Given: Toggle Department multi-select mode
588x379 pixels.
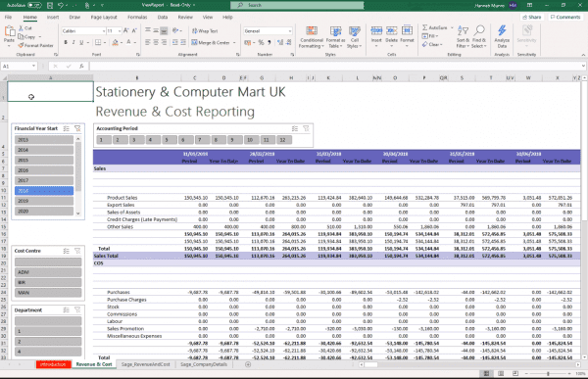Looking at the screenshot, I should (67, 310).
